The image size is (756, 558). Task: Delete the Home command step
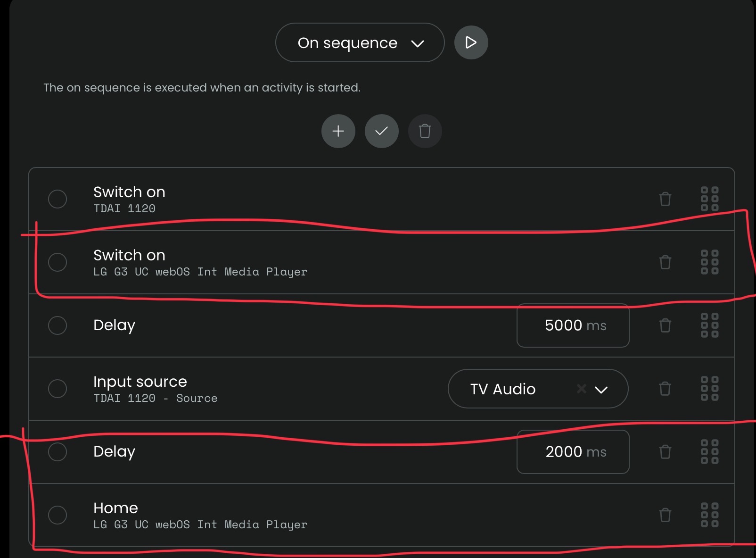coord(665,515)
